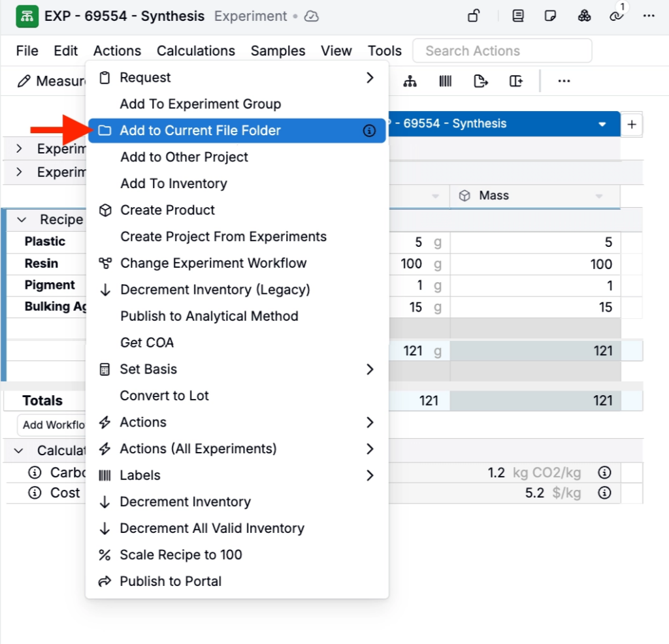Select Add To Experiment Group
This screenshot has height=644, width=669.
pyautogui.click(x=237, y=104)
